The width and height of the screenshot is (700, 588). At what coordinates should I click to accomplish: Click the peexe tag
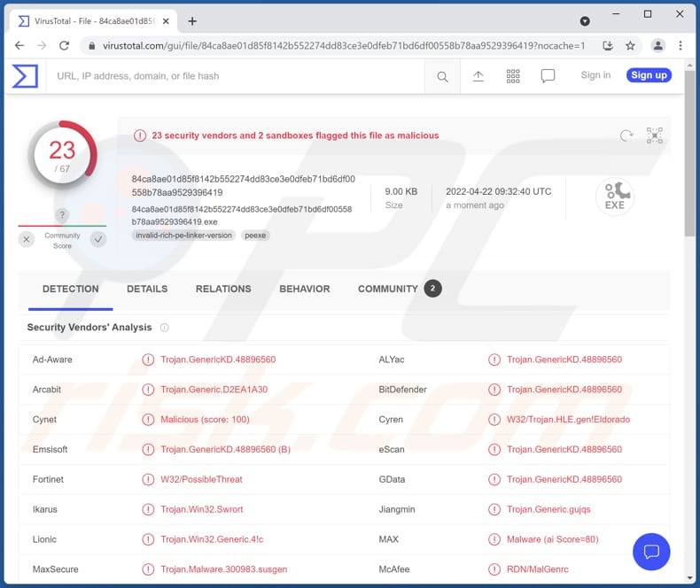[255, 236]
